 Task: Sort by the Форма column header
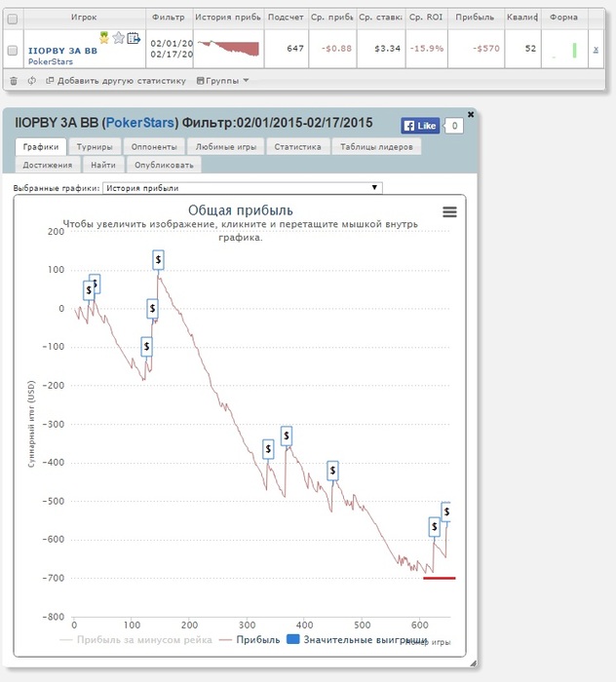tap(563, 18)
